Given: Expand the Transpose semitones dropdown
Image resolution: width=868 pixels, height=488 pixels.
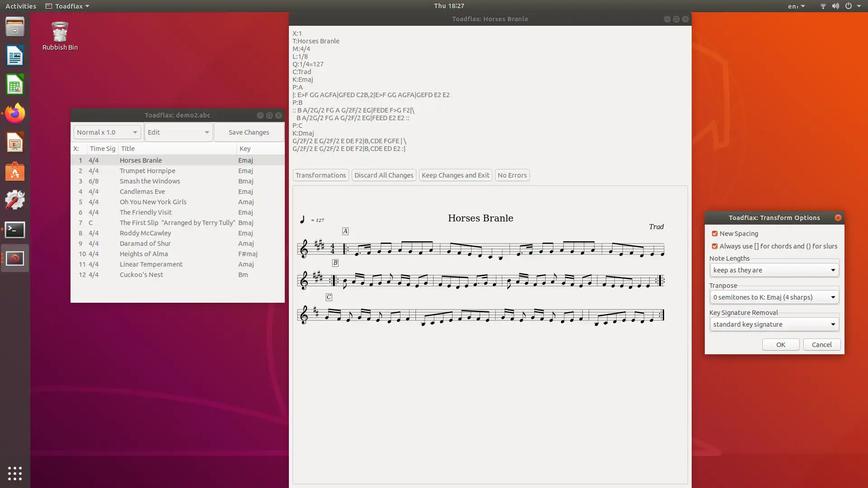Looking at the screenshot, I should pyautogui.click(x=832, y=297).
